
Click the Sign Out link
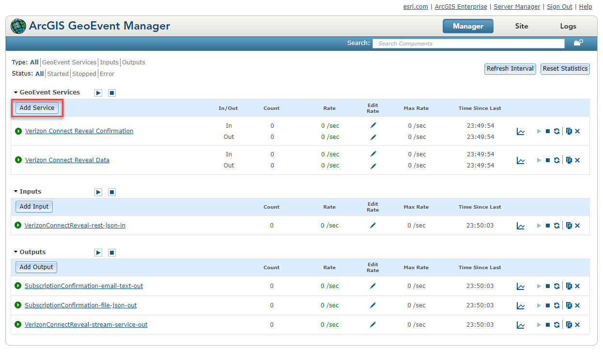point(559,7)
